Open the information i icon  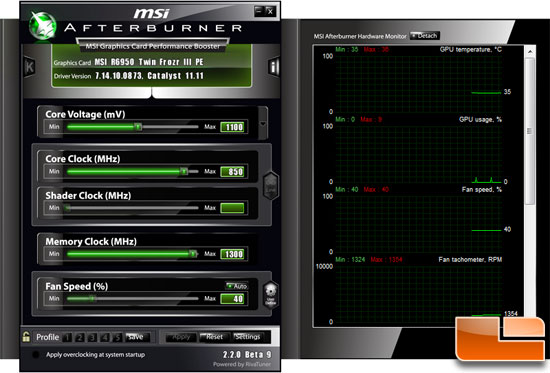274,67
